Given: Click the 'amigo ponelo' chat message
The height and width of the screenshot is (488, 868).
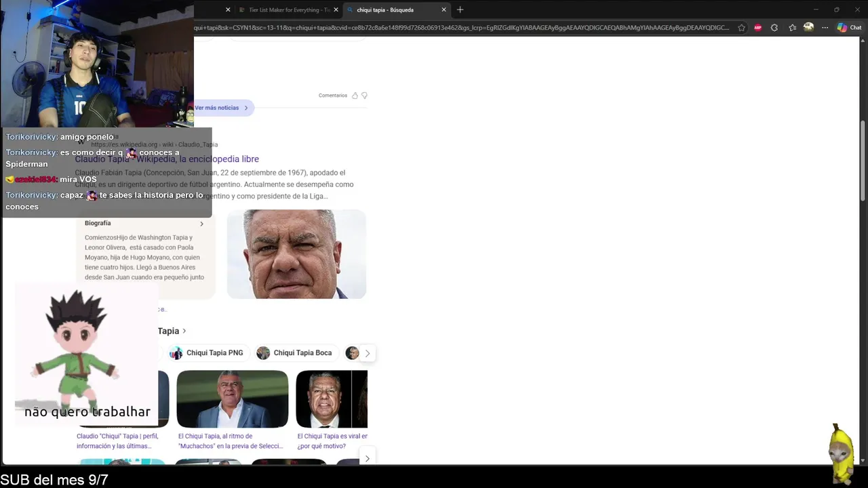Looking at the screenshot, I should pos(87,137).
